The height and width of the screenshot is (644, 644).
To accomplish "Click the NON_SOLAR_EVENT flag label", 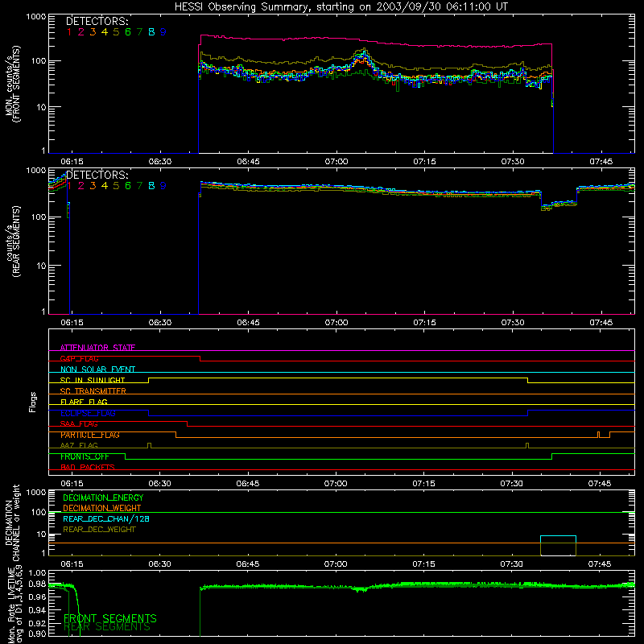I will click(97, 369).
